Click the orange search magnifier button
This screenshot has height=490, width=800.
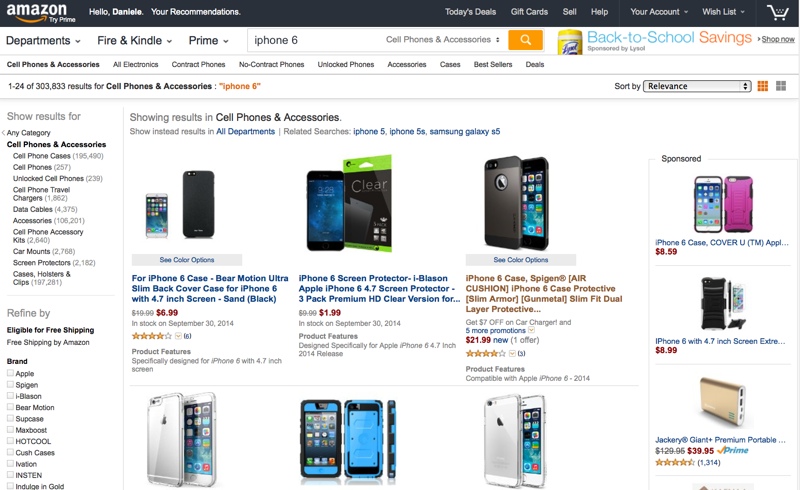coord(525,40)
